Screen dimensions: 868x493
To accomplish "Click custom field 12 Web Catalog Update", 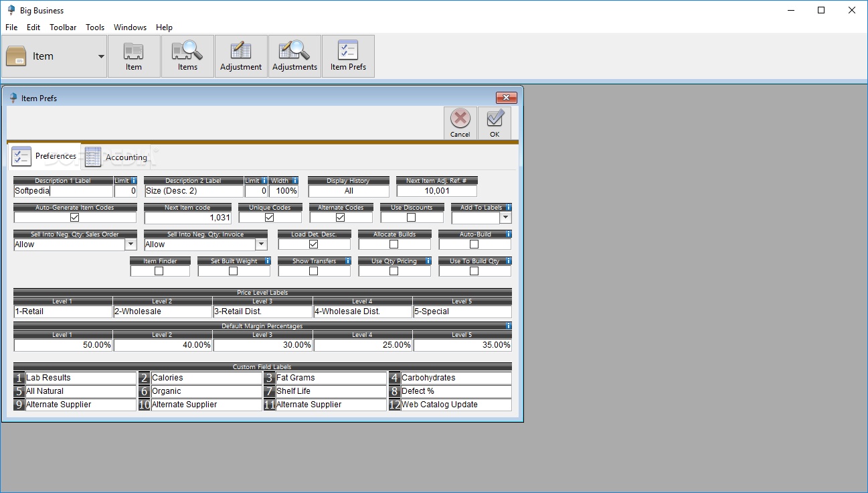I will 456,405.
